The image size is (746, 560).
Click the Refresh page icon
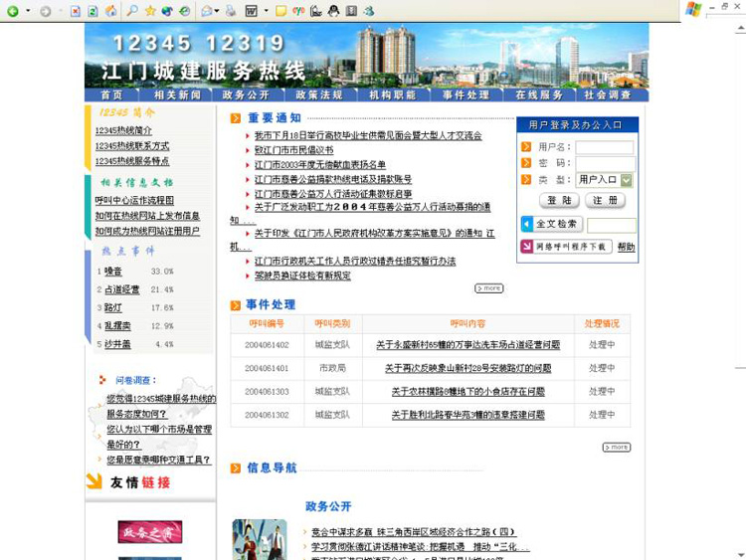click(x=93, y=11)
